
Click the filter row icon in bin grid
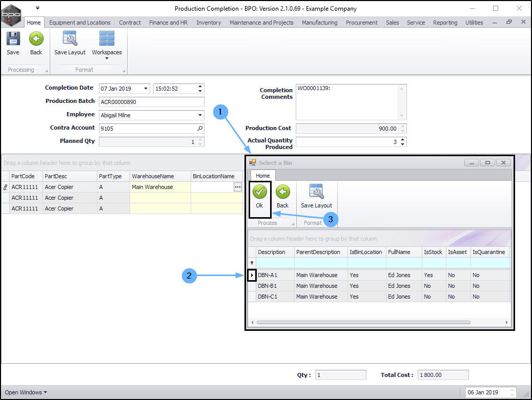point(252,263)
